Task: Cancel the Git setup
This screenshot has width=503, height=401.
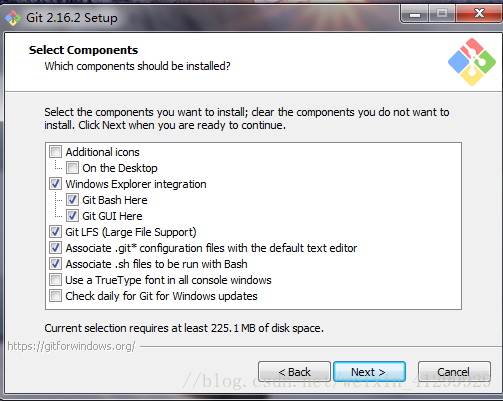Action: pyautogui.click(x=454, y=372)
